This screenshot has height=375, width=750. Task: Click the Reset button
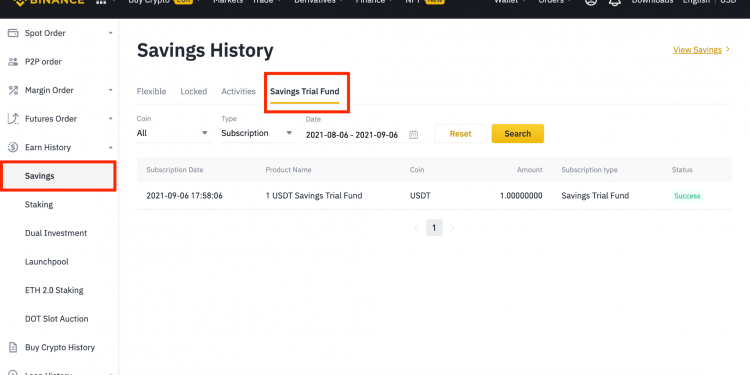click(460, 134)
